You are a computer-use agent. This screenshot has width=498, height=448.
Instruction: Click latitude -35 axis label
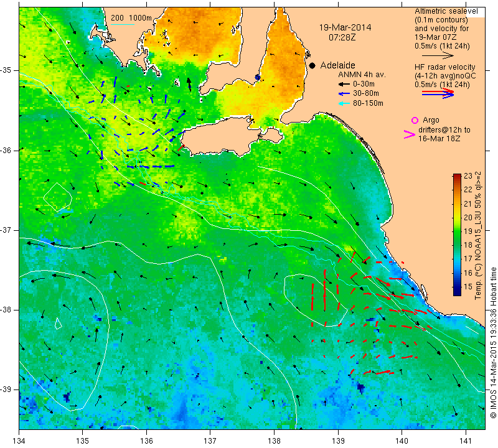coord(7,70)
